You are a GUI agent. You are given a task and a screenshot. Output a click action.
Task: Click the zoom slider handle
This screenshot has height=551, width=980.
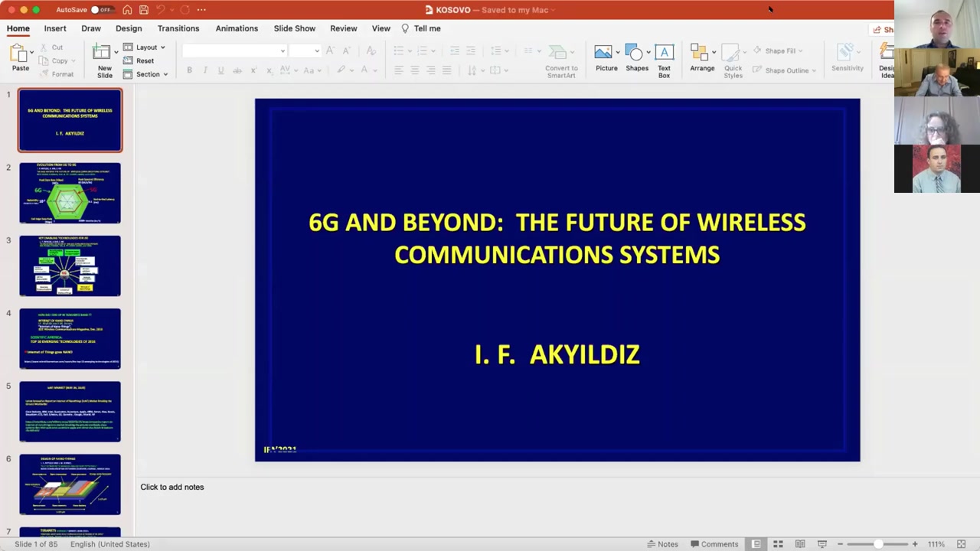pyautogui.click(x=878, y=544)
